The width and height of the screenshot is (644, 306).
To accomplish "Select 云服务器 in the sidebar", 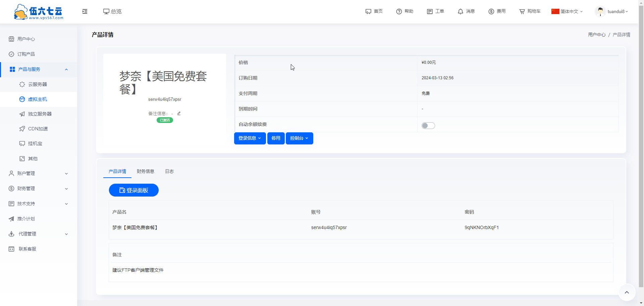I will click(x=38, y=84).
